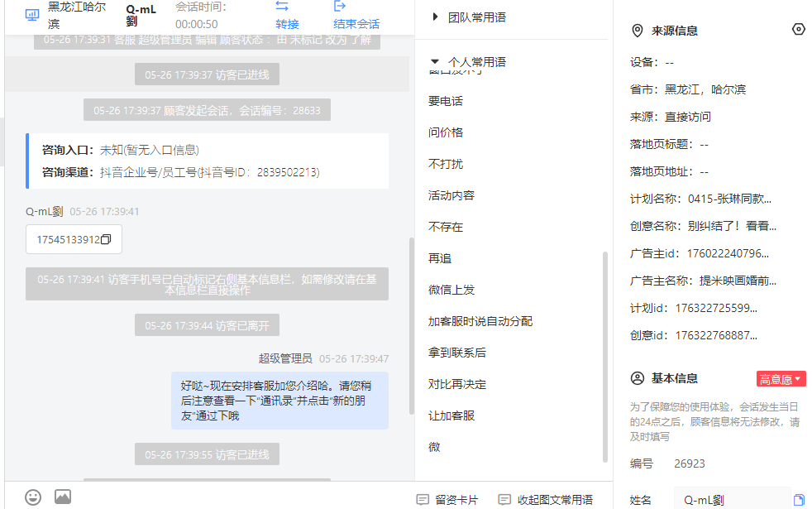
Task: Click the 广告主id value
Action: 728,254
